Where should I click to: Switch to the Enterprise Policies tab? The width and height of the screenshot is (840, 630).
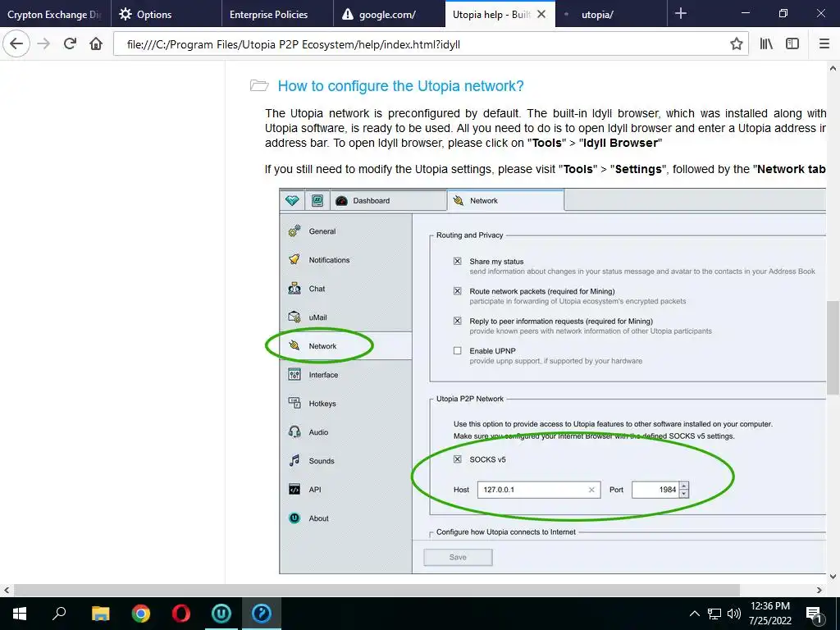pos(277,14)
